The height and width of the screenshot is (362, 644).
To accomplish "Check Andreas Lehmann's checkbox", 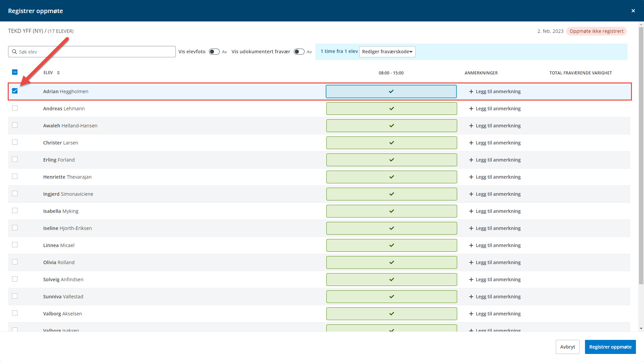I will (15, 108).
